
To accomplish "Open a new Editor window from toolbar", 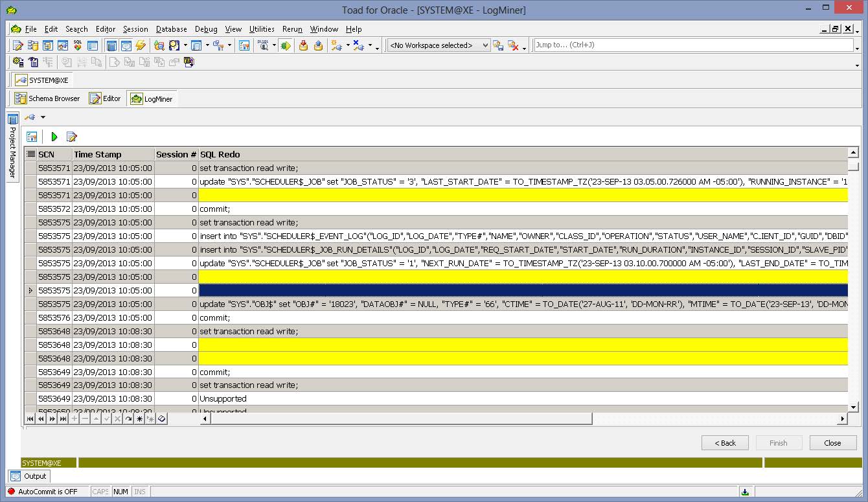I will [18, 45].
